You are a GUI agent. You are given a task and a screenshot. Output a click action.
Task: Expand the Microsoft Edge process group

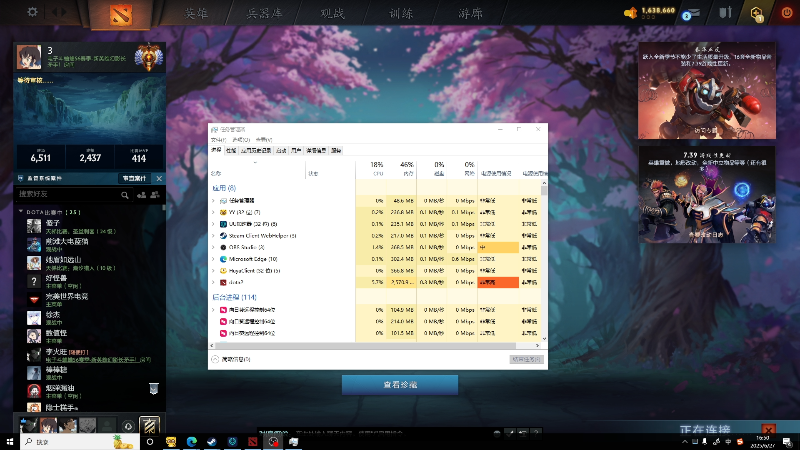(213, 259)
